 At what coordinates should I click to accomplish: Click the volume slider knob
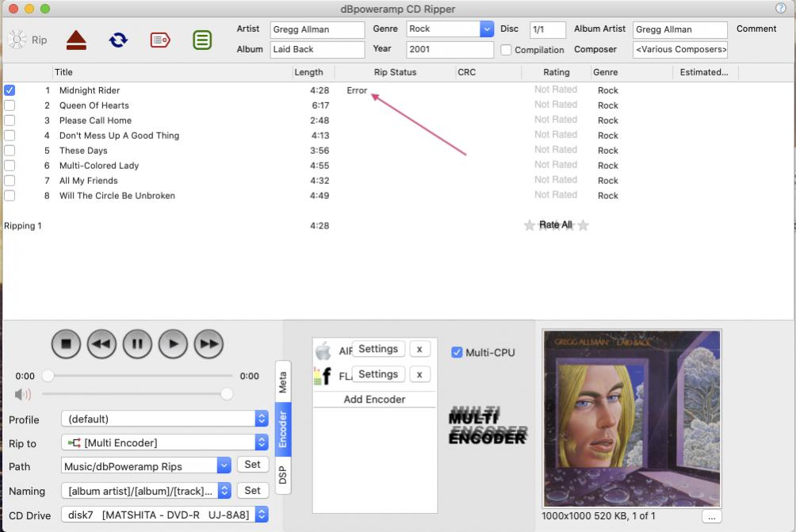[227, 394]
